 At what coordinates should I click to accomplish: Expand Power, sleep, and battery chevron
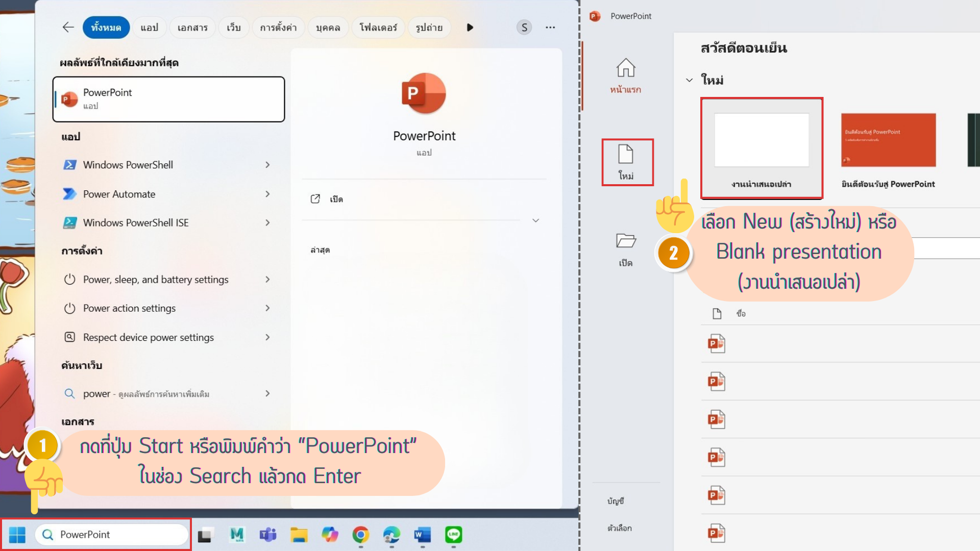click(x=267, y=280)
